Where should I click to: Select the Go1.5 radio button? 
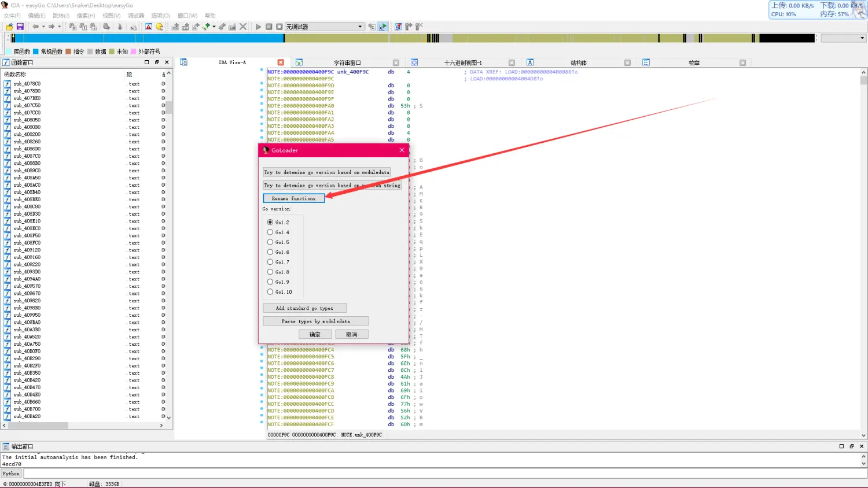pyautogui.click(x=270, y=242)
